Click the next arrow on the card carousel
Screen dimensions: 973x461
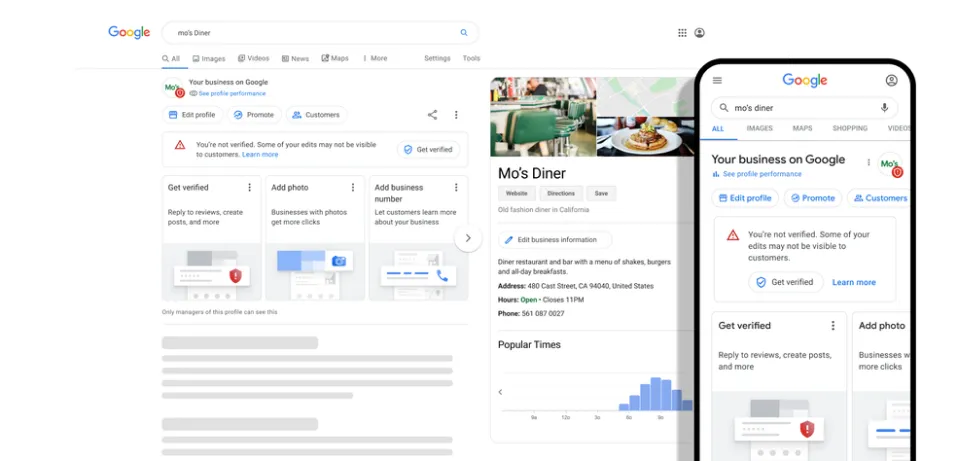coord(468,238)
